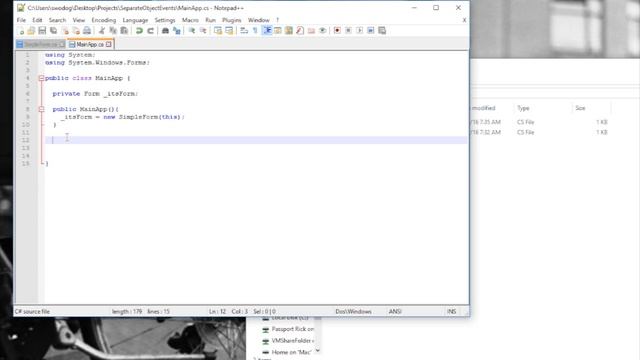Screen dimensions: 640x360
Task: Click the INS insert mode status indicator
Action: pyautogui.click(x=451, y=311)
